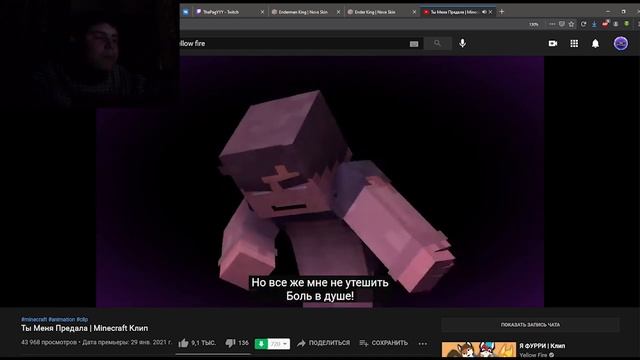Click the YouTube search magnifier button
Image resolution: width=640 pixels, height=360 pixels.
pos(438,43)
